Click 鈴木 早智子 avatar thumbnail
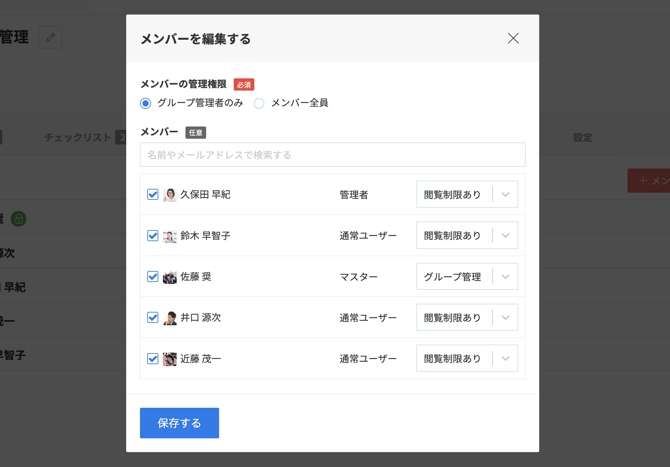The width and height of the screenshot is (670, 467). pos(170,236)
